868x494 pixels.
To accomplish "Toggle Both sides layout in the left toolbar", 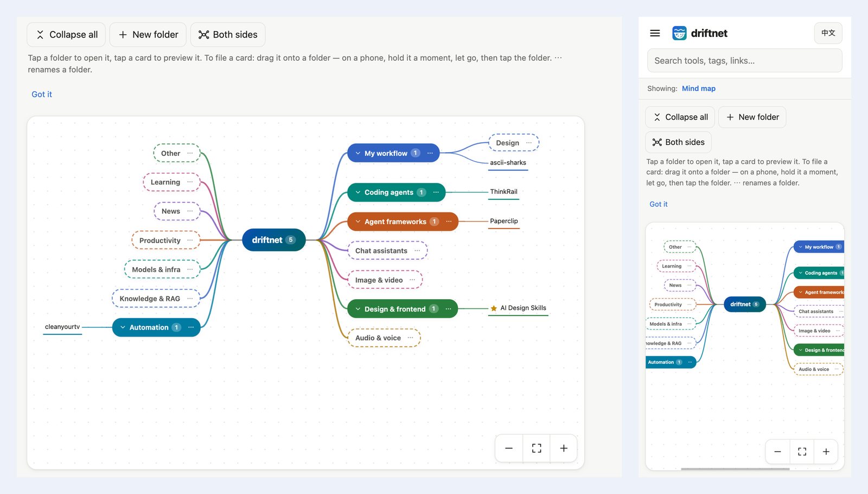I will [x=228, y=35].
